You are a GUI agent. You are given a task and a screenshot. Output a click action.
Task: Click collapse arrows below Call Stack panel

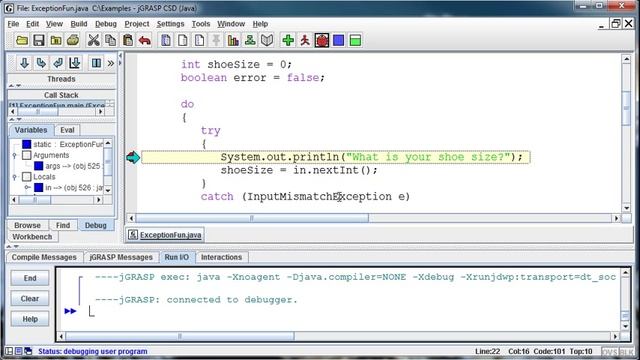click(15, 119)
